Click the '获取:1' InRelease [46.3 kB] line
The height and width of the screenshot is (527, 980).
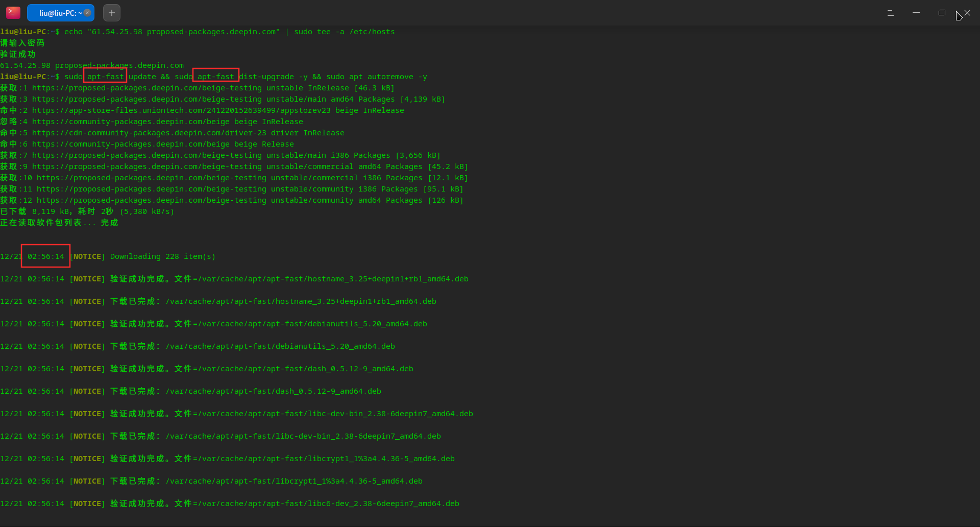(197, 88)
